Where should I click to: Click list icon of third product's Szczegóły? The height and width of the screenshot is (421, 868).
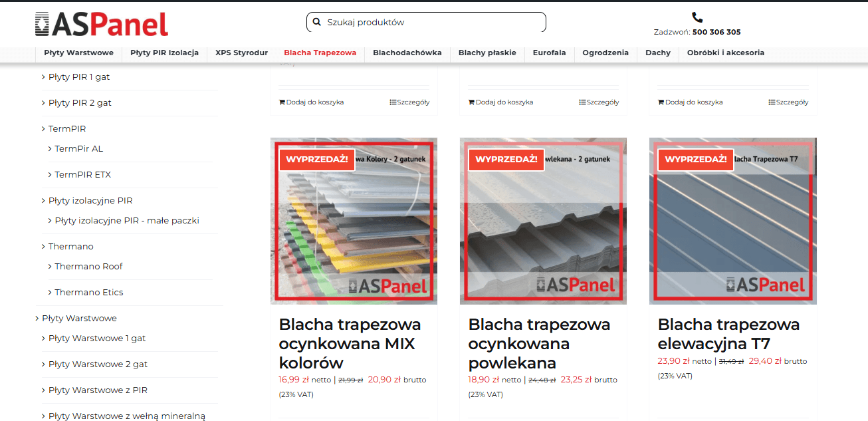pyautogui.click(x=772, y=102)
